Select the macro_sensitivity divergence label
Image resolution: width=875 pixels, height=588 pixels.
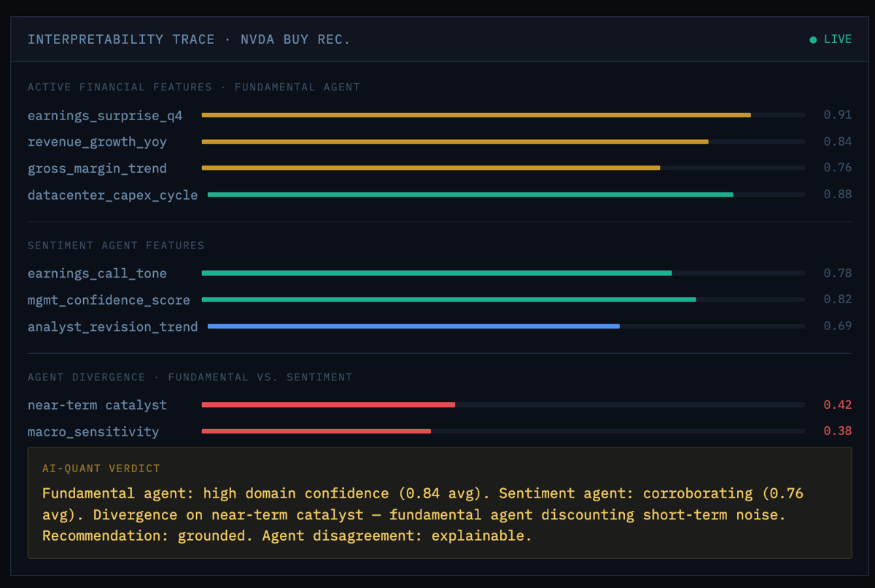93,432
